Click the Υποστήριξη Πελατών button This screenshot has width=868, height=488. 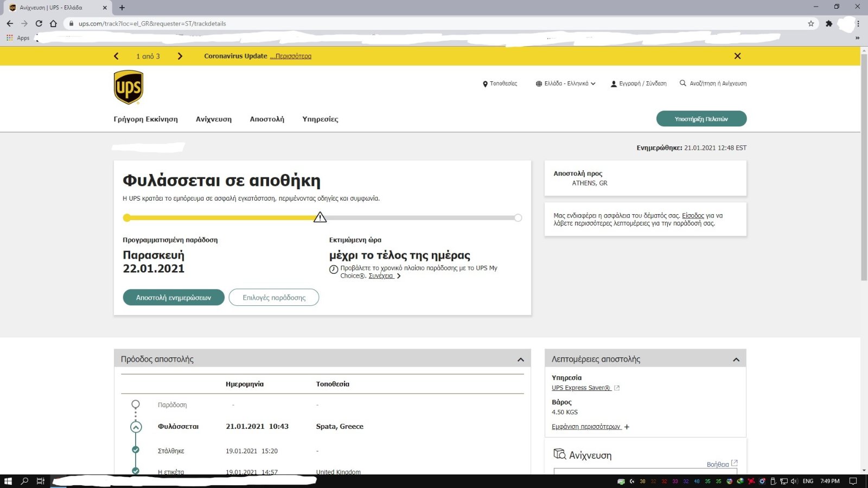[x=701, y=119]
